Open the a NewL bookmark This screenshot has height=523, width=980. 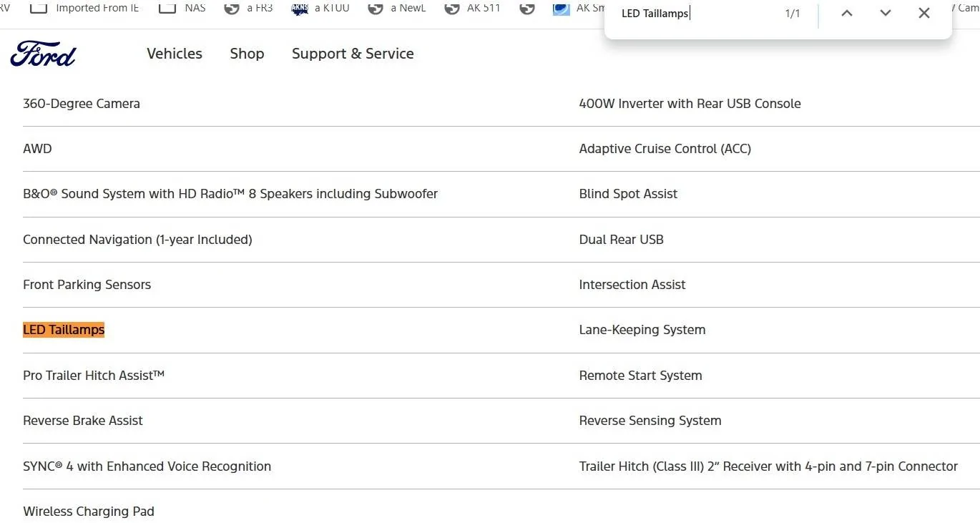coord(396,8)
